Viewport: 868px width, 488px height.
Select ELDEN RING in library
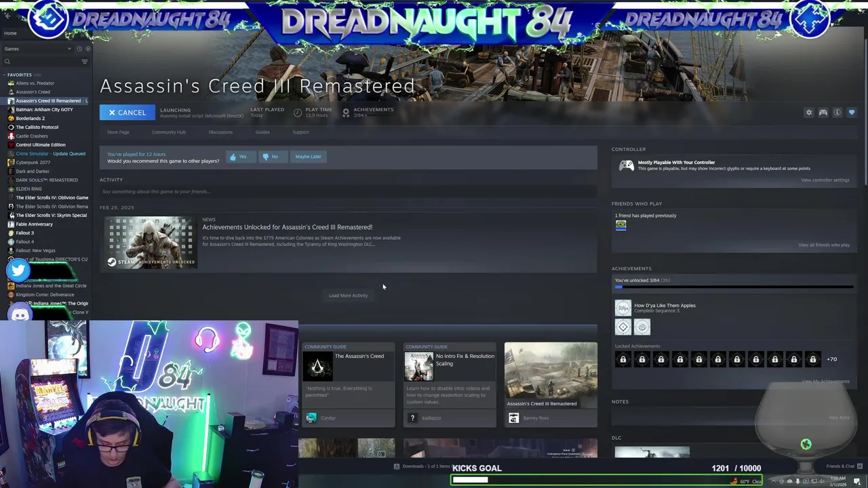tap(28, 189)
